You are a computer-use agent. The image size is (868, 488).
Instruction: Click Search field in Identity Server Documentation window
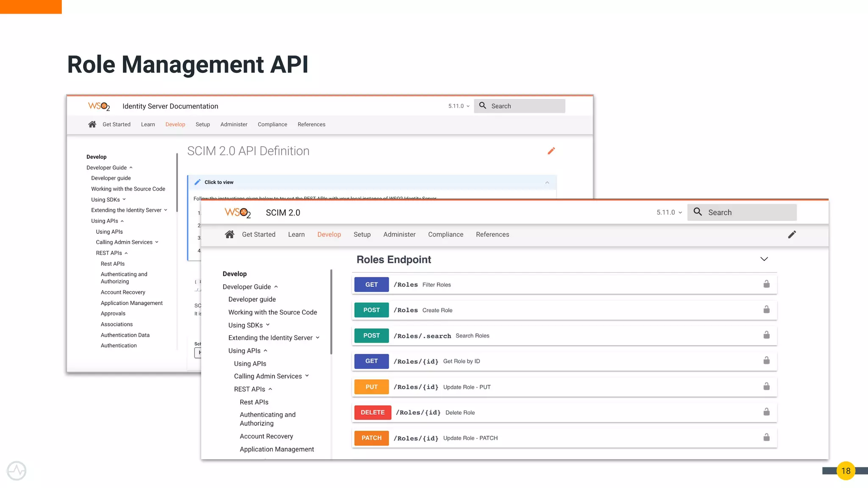[520, 106]
